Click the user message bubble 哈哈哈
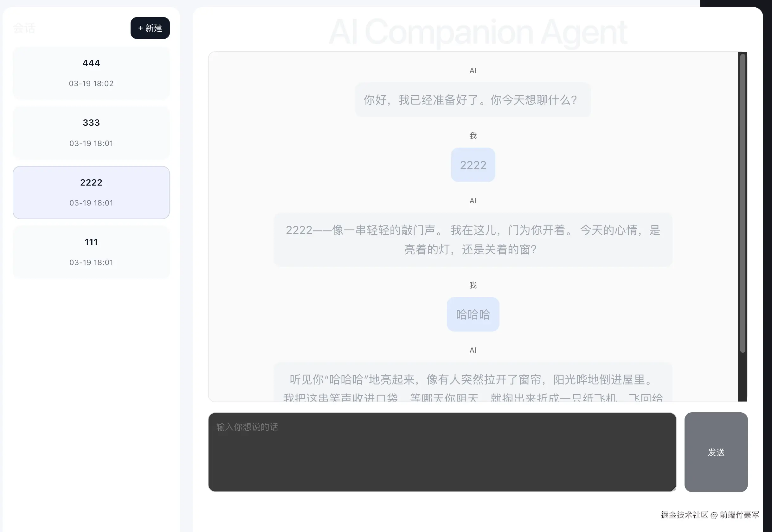 (473, 314)
